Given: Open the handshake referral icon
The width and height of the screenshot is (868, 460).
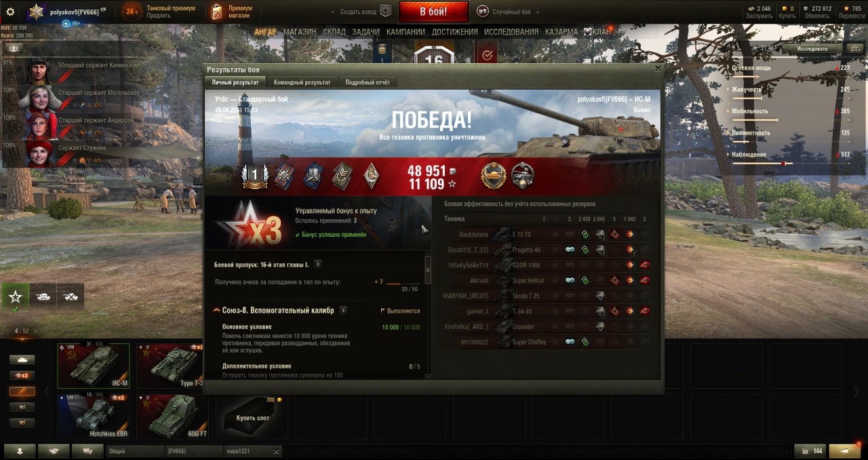Looking at the screenshot, I should click(54, 451).
